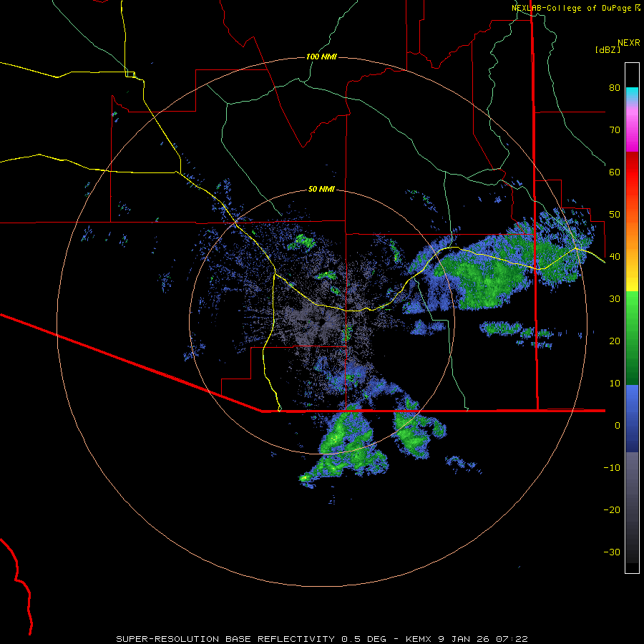The image size is (644, 644).
Task: Click the KEMX radar site center
Action: pyautogui.click(x=321, y=323)
